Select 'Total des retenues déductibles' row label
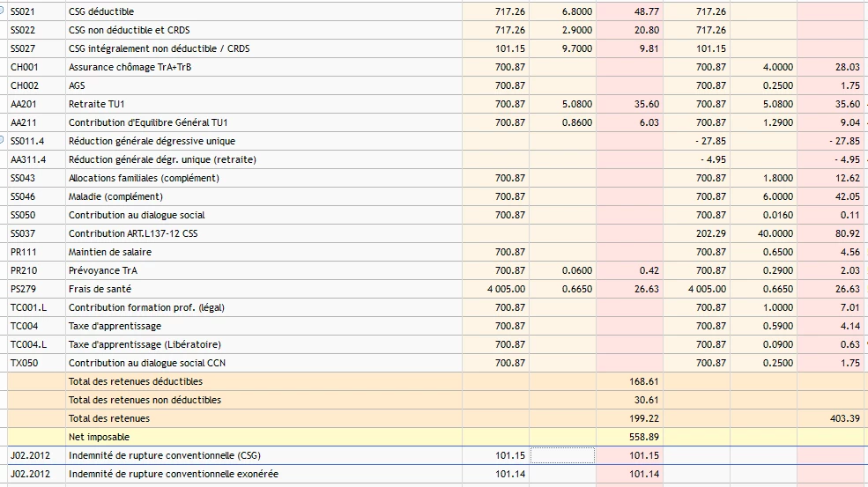Viewport: 868px width, 487px height. 135,381
